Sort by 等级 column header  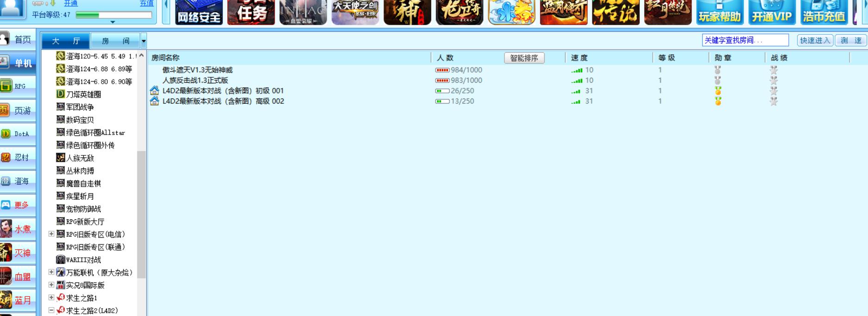point(667,58)
